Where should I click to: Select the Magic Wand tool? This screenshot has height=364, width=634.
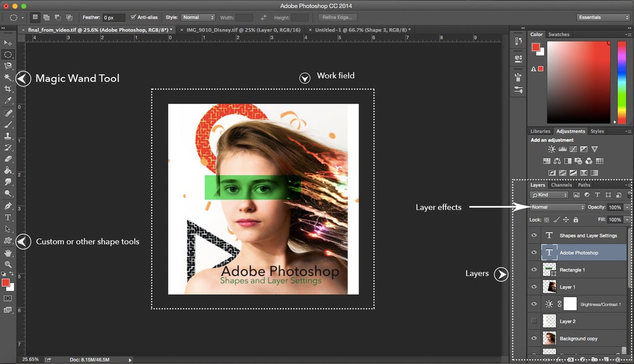[x=8, y=77]
